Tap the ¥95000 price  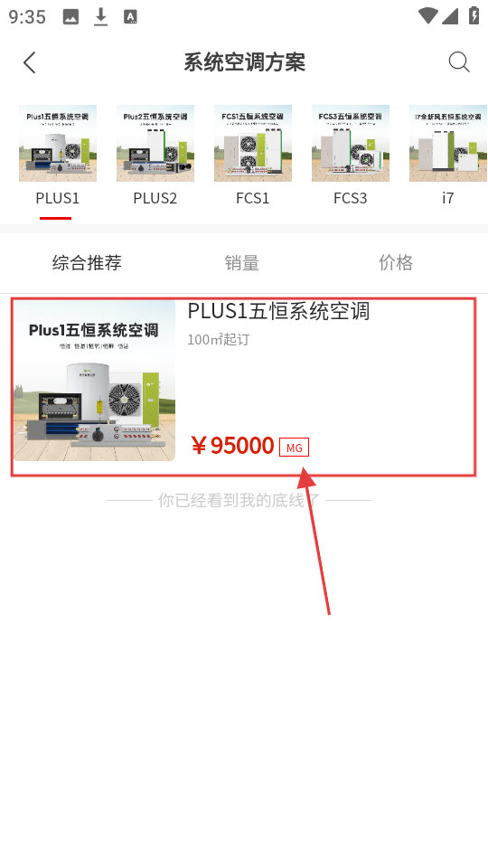point(232,446)
